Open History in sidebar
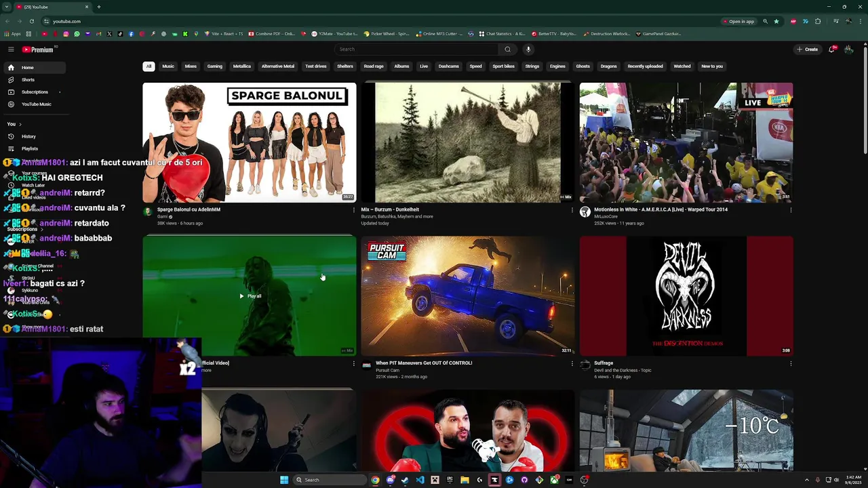868x488 pixels. [x=34, y=136]
